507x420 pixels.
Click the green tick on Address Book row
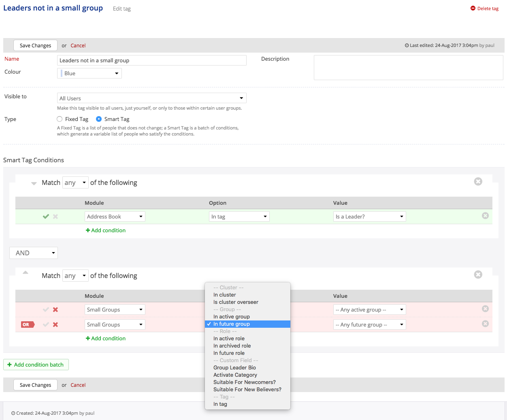(x=46, y=216)
